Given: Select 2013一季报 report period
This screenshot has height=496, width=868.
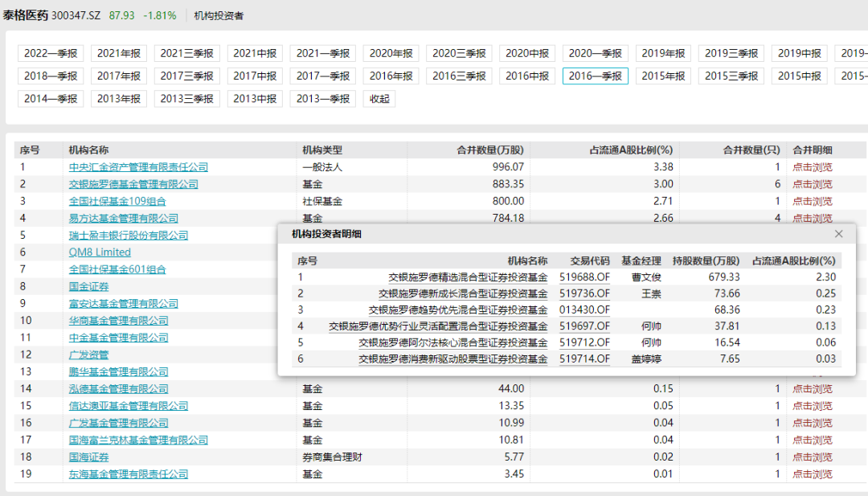Looking at the screenshot, I should point(323,99).
